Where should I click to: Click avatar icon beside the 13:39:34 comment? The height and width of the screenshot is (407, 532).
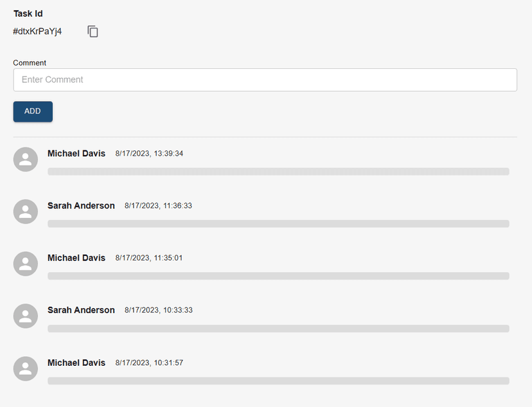(x=26, y=159)
